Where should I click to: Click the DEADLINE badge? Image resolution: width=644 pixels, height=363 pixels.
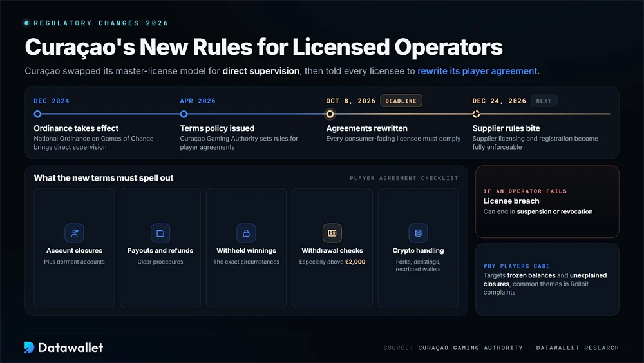pos(401,101)
